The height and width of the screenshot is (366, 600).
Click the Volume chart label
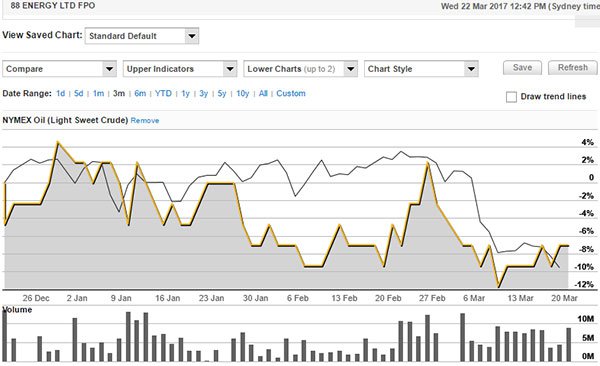(x=18, y=310)
